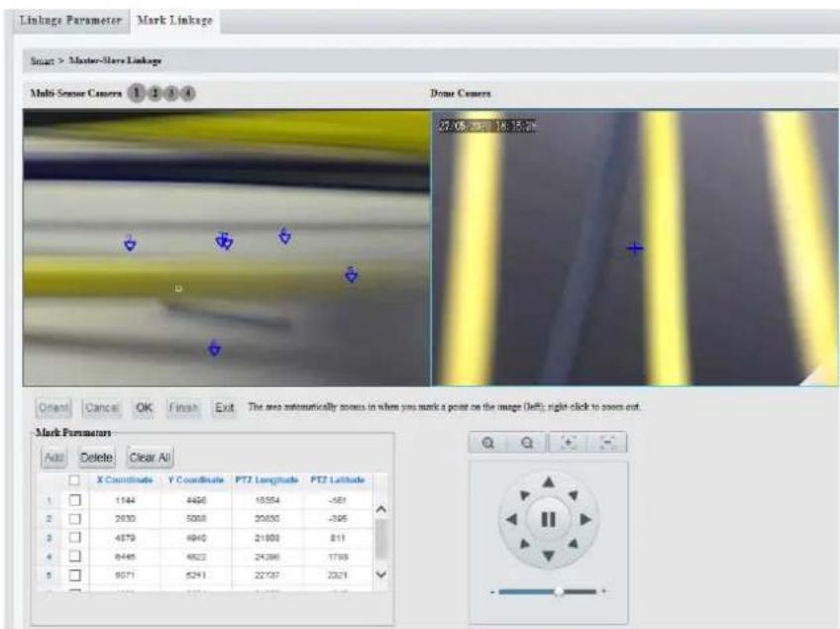Click PTZ latitude value -395 in row 2

[x=338, y=519]
